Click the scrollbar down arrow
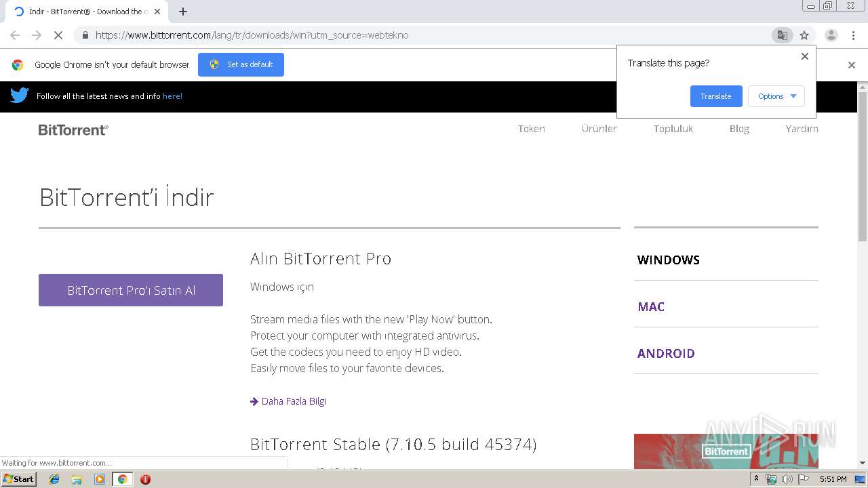The image size is (868, 488). (863, 463)
